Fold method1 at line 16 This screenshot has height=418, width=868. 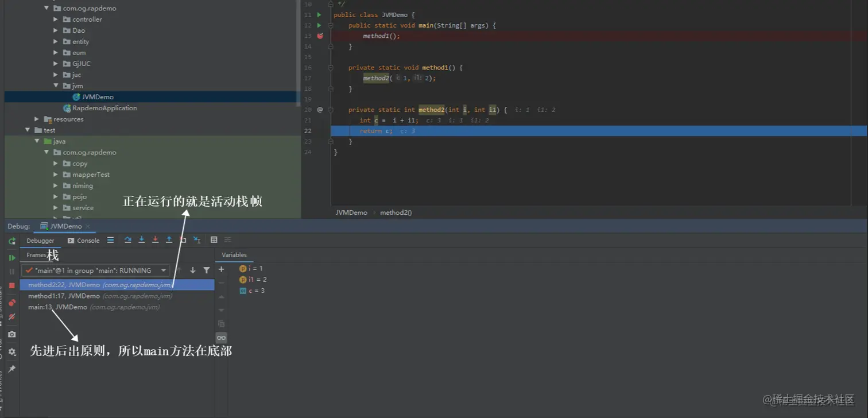tap(331, 67)
